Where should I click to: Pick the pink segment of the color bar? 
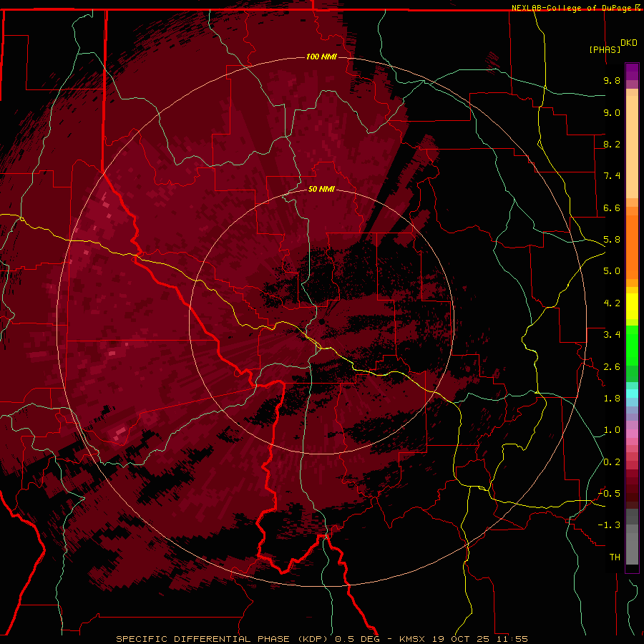pos(632,434)
